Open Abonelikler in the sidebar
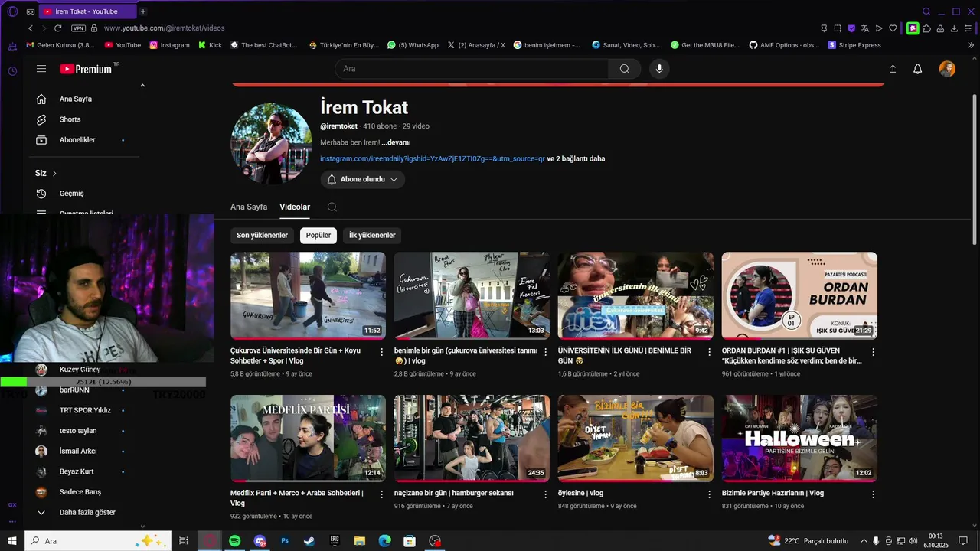980x551 pixels. (77, 140)
